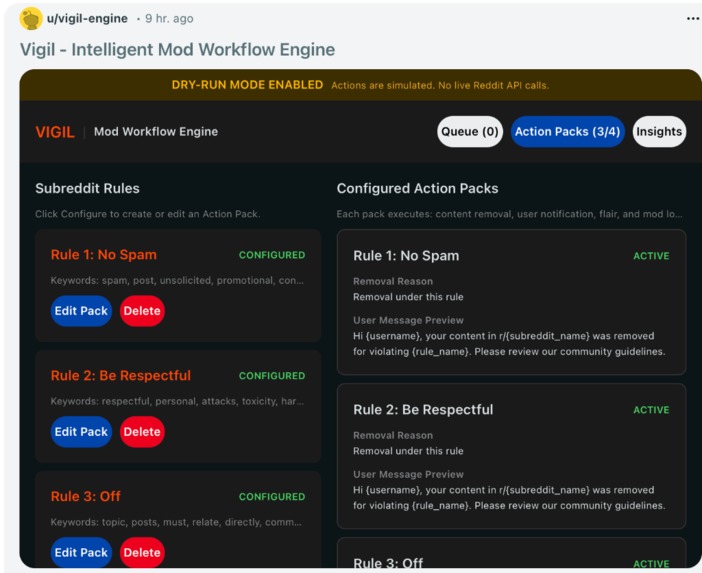This screenshot has height=573, width=702.
Task: Click Keywords line starting with spam, post, unsolicited
Action: point(177,281)
